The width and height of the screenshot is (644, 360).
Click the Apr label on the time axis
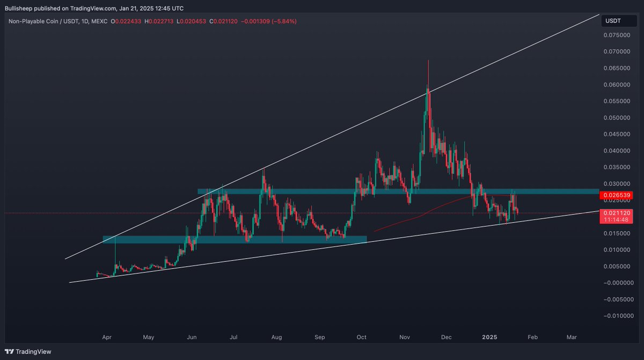click(106, 337)
